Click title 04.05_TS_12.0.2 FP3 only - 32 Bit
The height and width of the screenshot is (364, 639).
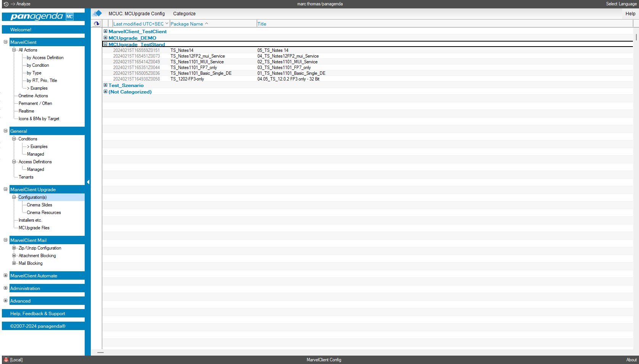[288, 79]
